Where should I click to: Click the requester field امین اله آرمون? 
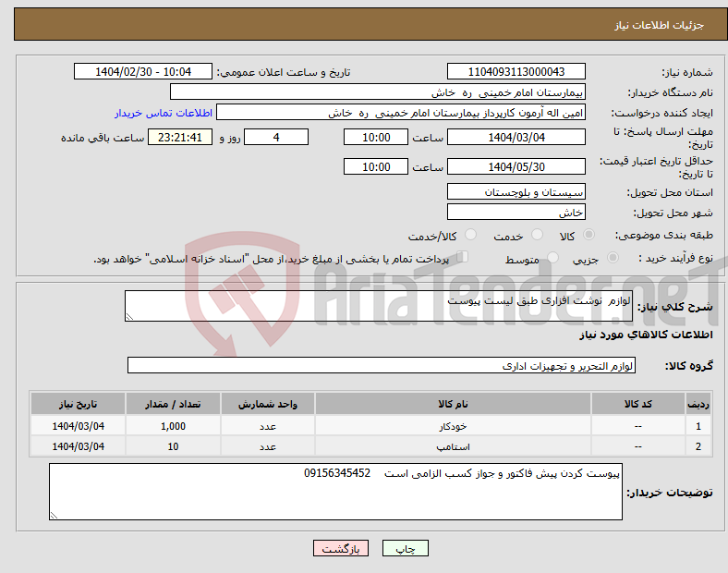(401, 113)
